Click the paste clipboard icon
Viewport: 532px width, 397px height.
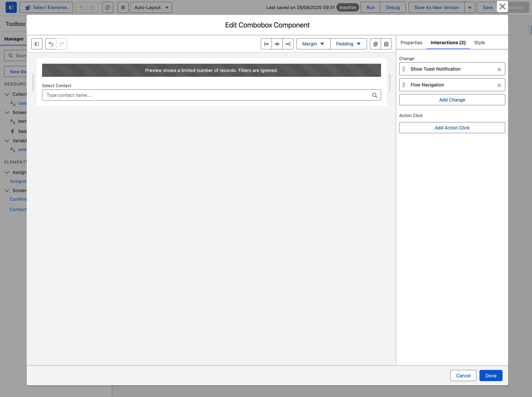386,44
